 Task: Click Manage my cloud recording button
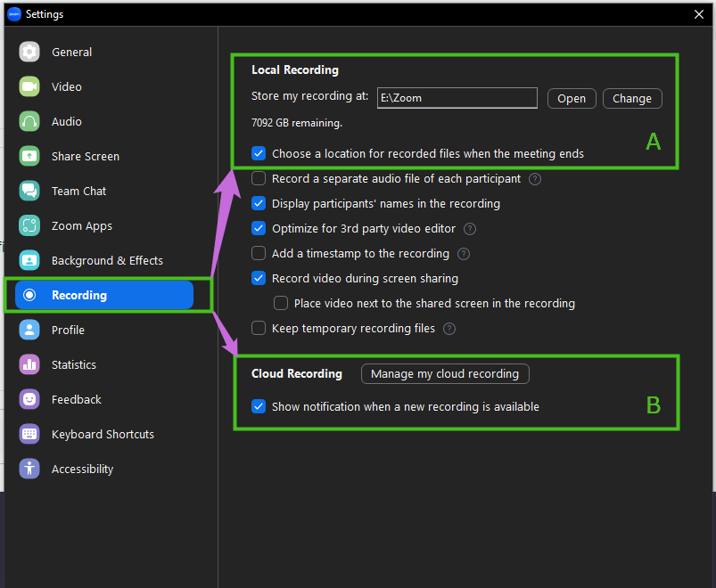point(445,373)
